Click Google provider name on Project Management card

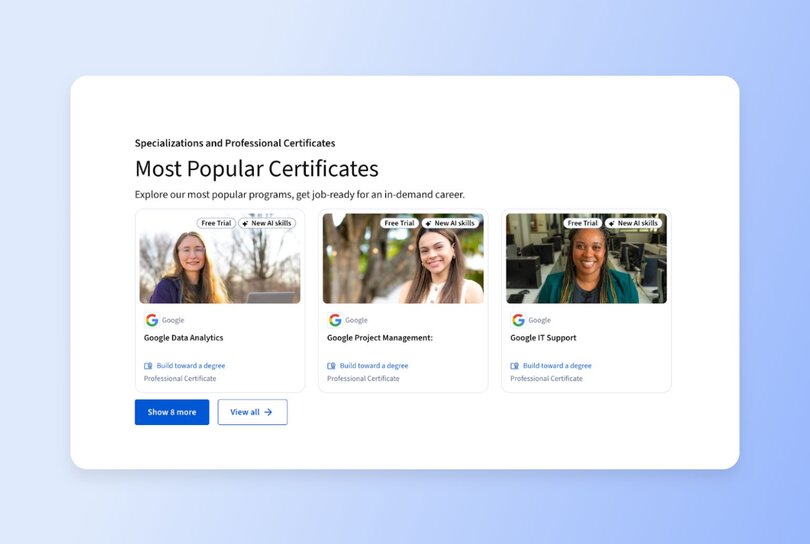356,320
